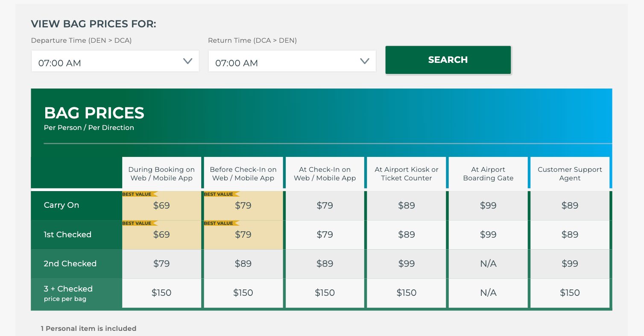The image size is (644, 336).
Task: Click Best Value badge on Carry On before check-in
Action: [x=221, y=194]
